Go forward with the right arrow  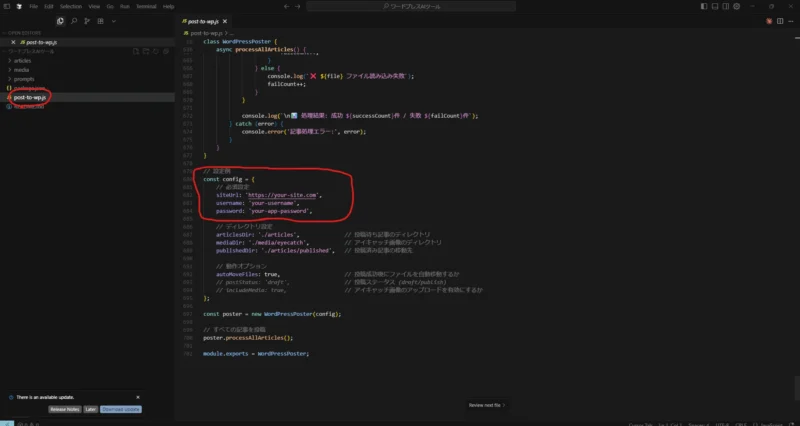coord(297,7)
